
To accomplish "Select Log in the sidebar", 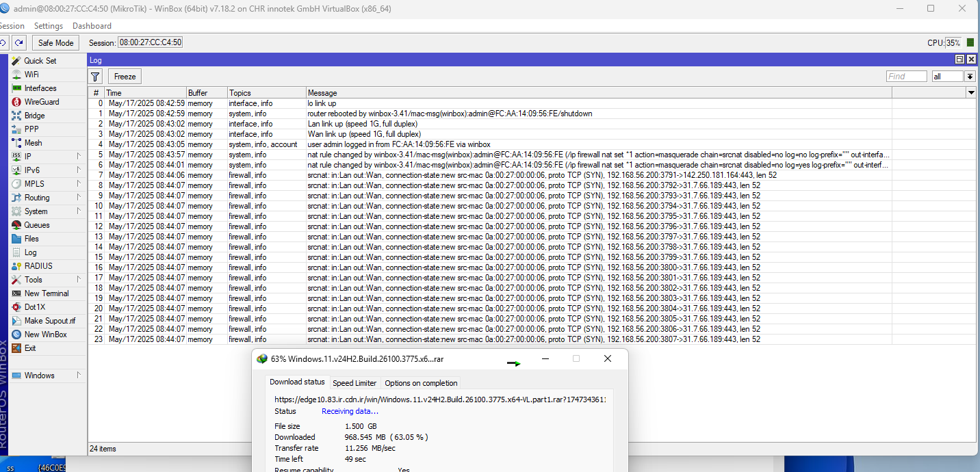I will (31, 252).
